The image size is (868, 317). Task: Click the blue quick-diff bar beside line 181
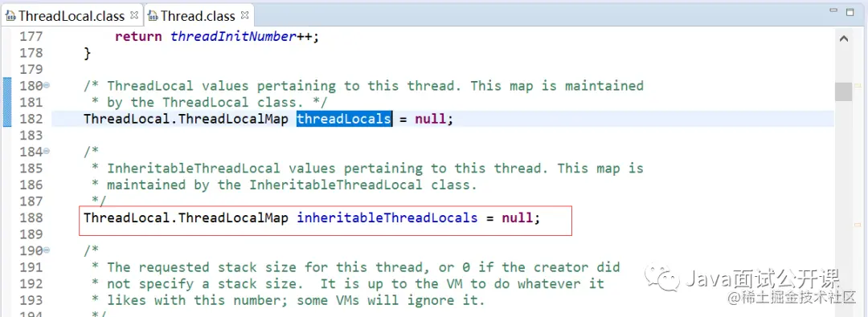(7, 103)
